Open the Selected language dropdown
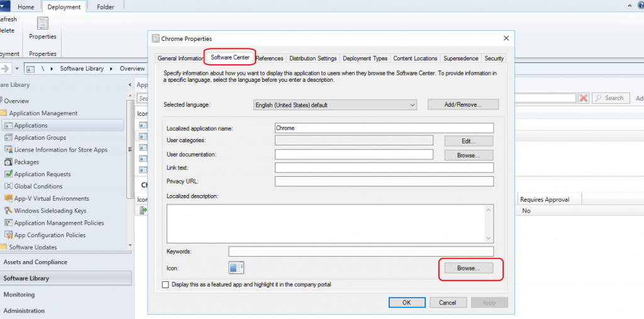 tap(336, 105)
